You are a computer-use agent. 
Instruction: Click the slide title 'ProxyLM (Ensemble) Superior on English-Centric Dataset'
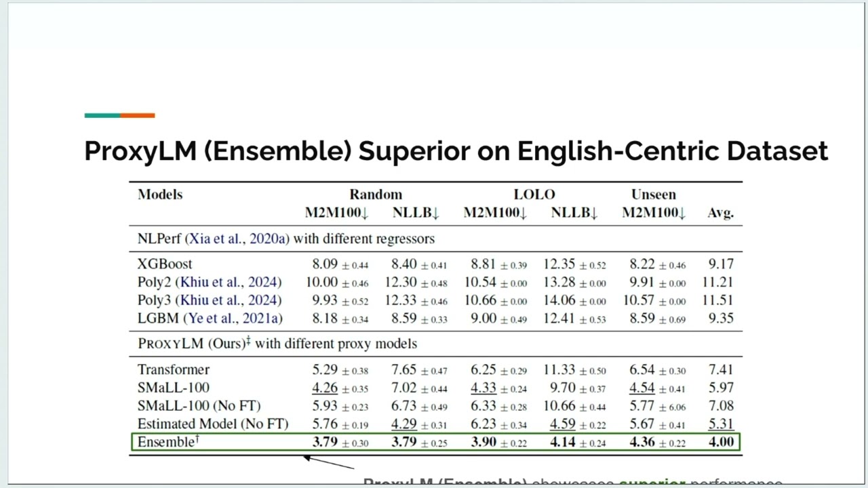click(x=456, y=150)
